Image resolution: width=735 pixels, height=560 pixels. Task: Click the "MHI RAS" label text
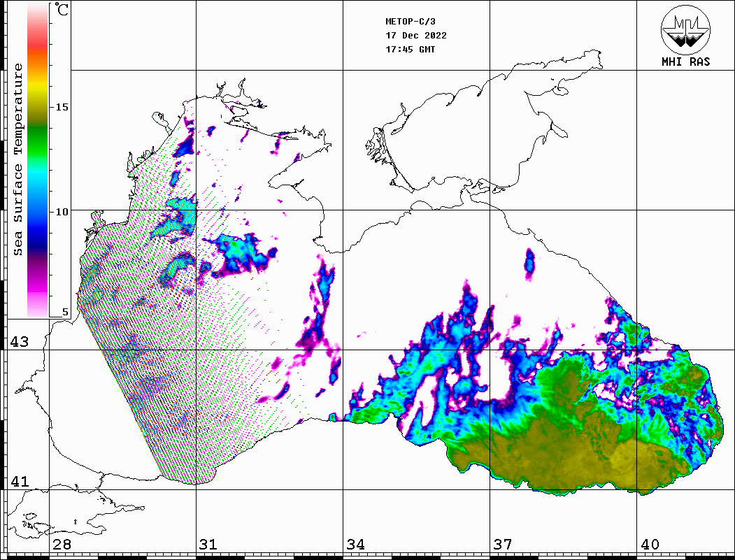685,62
